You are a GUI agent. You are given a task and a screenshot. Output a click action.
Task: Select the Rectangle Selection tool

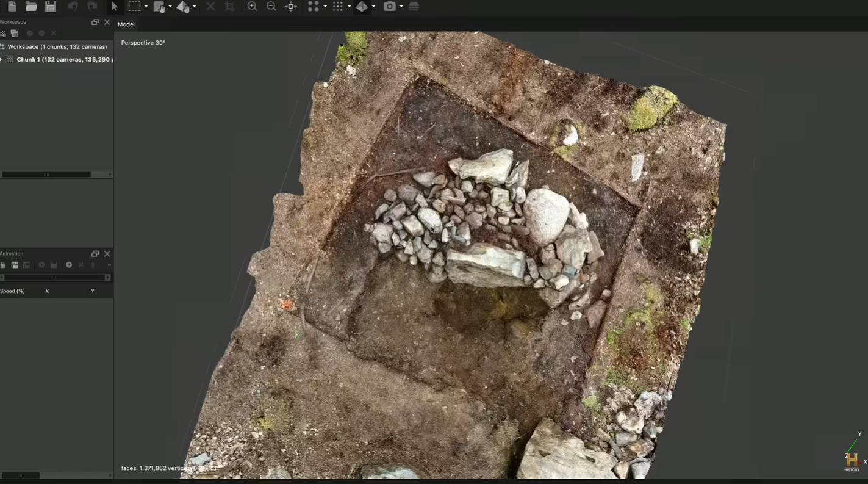point(134,7)
